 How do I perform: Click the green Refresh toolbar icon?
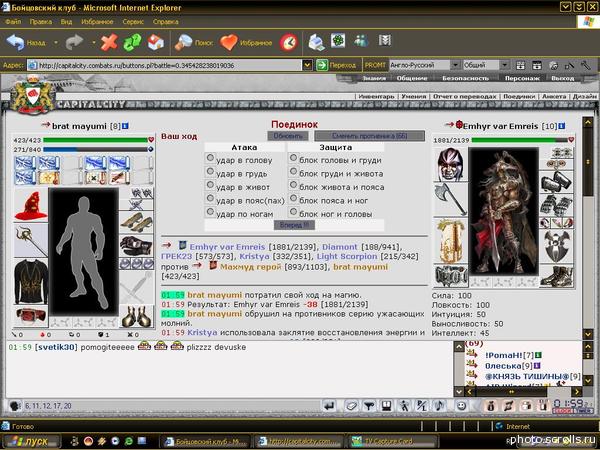tap(134, 42)
